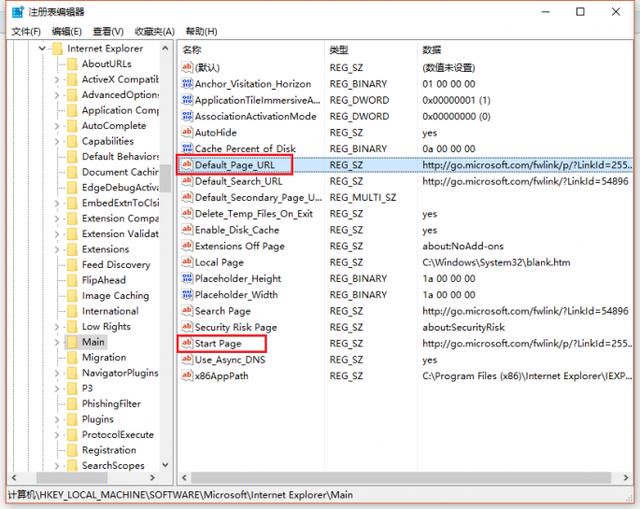
Task: Click the Document Caching folder icon
Action: pos(72,172)
